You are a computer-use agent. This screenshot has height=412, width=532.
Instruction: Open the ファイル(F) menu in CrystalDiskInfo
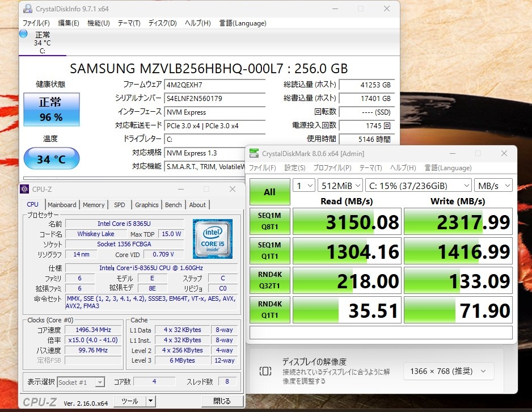click(36, 23)
